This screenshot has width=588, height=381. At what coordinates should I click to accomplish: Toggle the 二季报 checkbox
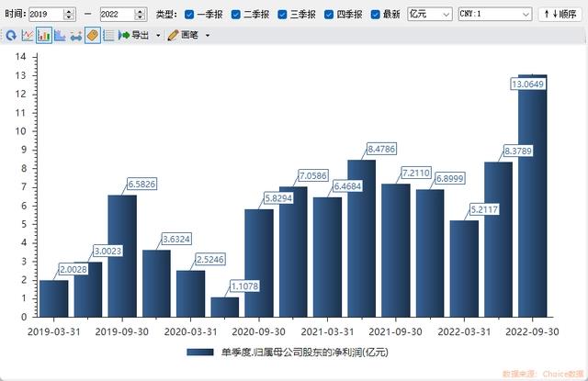point(236,15)
